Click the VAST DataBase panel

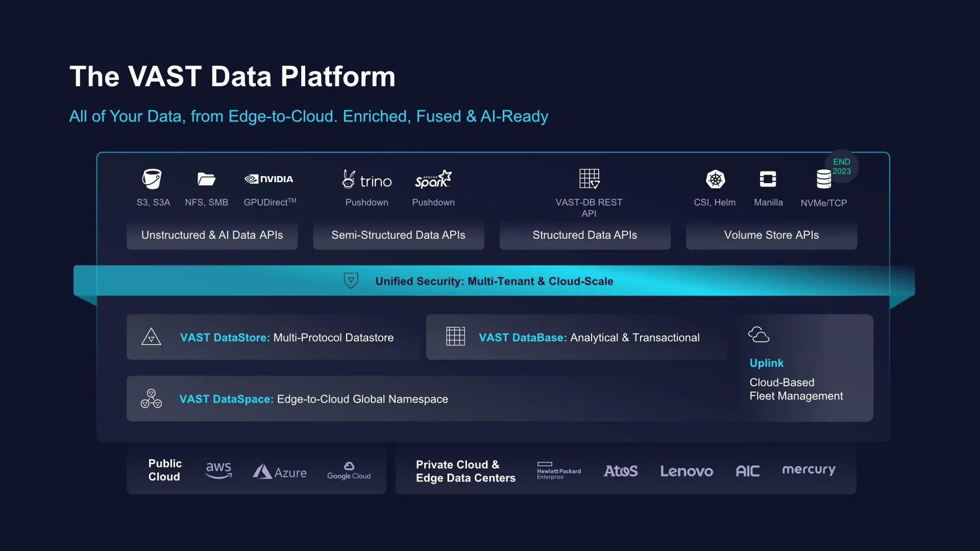point(577,337)
